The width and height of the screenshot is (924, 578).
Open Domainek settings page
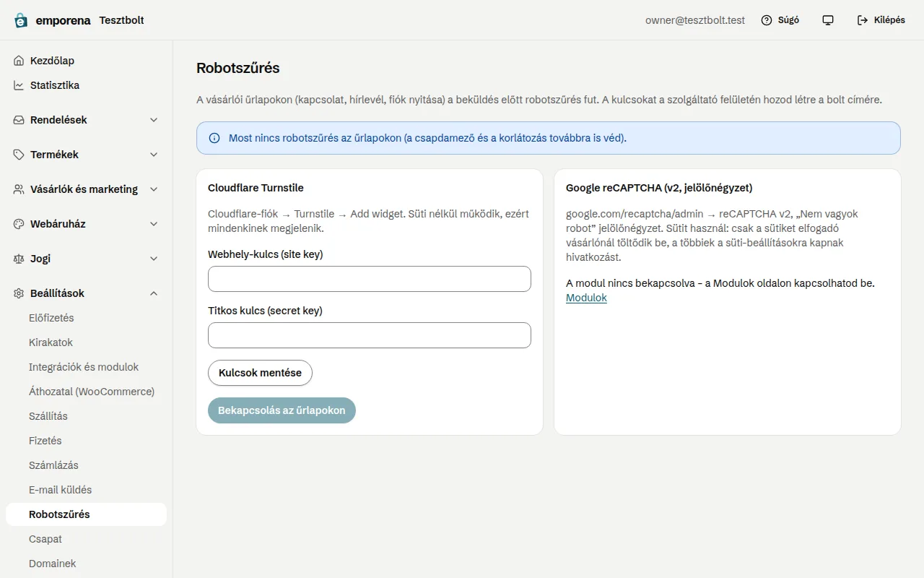(x=86, y=564)
